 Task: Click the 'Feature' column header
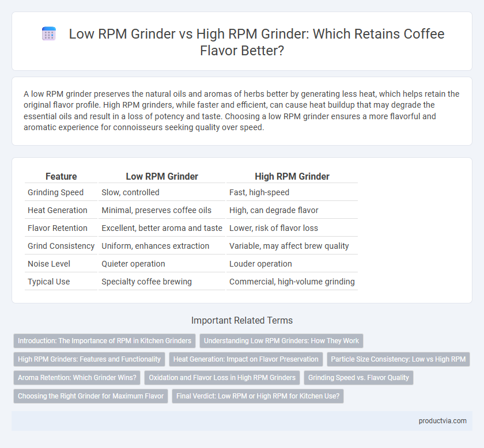pyautogui.click(x=61, y=176)
